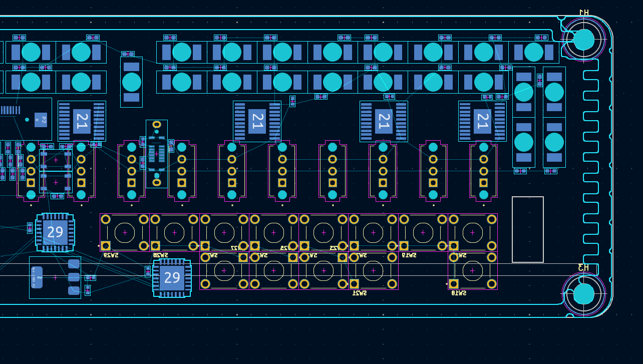The width and height of the screenshot is (643, 364).
Task: Select the SW29 switch footprint
Action: tap(125, 232)
